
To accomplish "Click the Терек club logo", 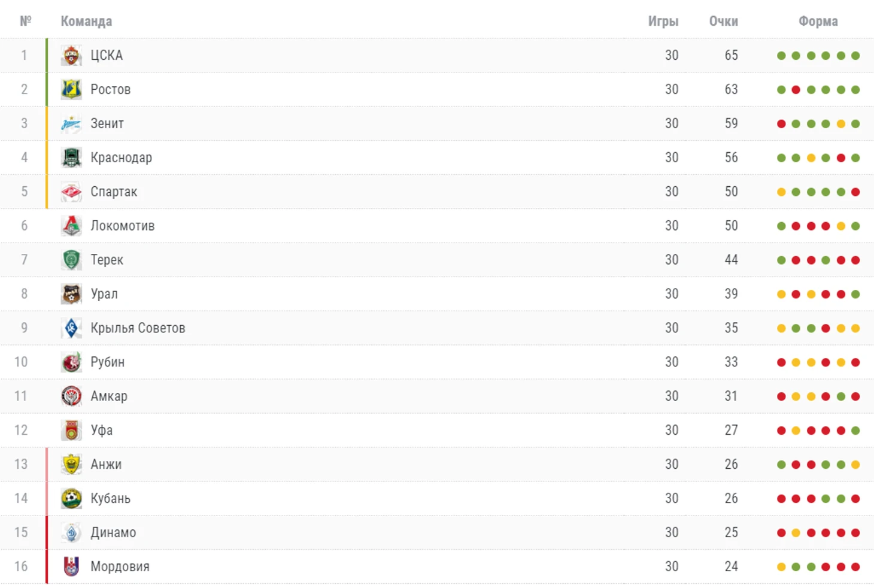I will click(x=71, y=260).
